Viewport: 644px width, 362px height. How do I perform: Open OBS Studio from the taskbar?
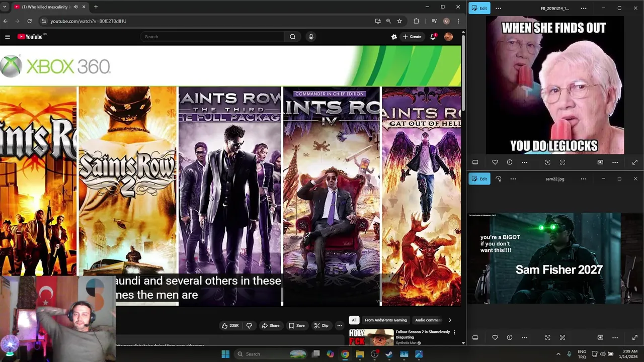pos(374,354)
